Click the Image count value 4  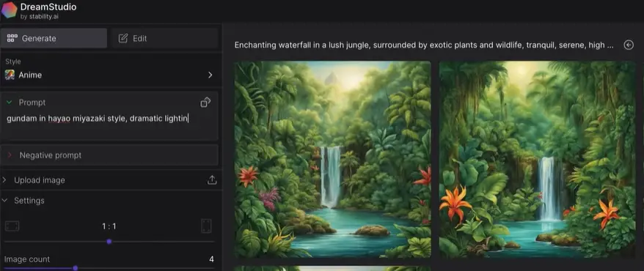pyautogui.click(x=211, y=259)
